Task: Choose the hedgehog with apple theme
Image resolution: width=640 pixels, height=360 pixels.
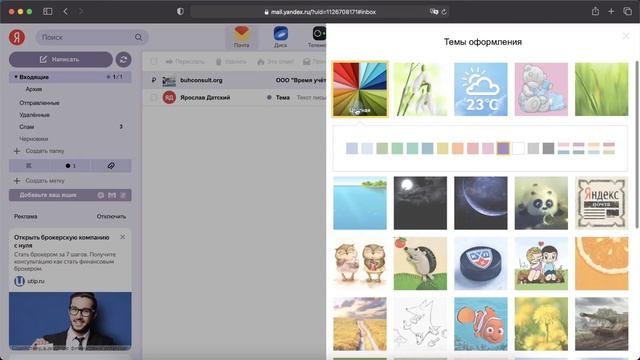Action: pos(420,263)
